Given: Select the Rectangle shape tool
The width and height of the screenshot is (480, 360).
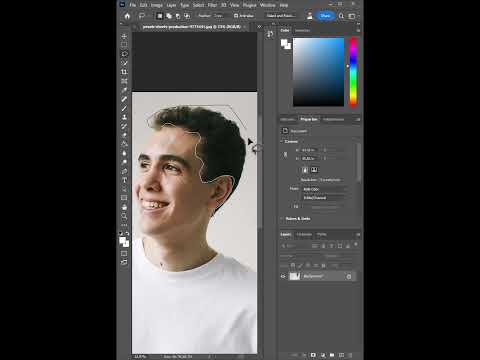Looking at the screenshot, I should pos(124,198).
